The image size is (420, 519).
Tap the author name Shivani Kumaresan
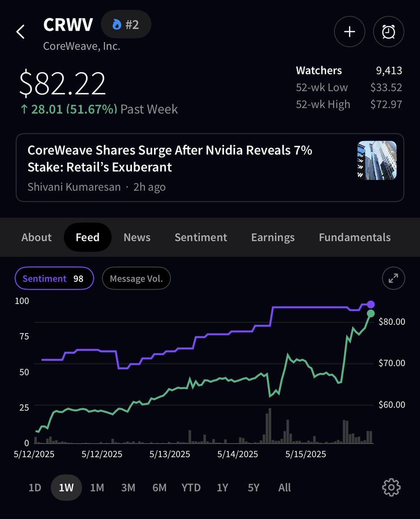pos(74,187)
